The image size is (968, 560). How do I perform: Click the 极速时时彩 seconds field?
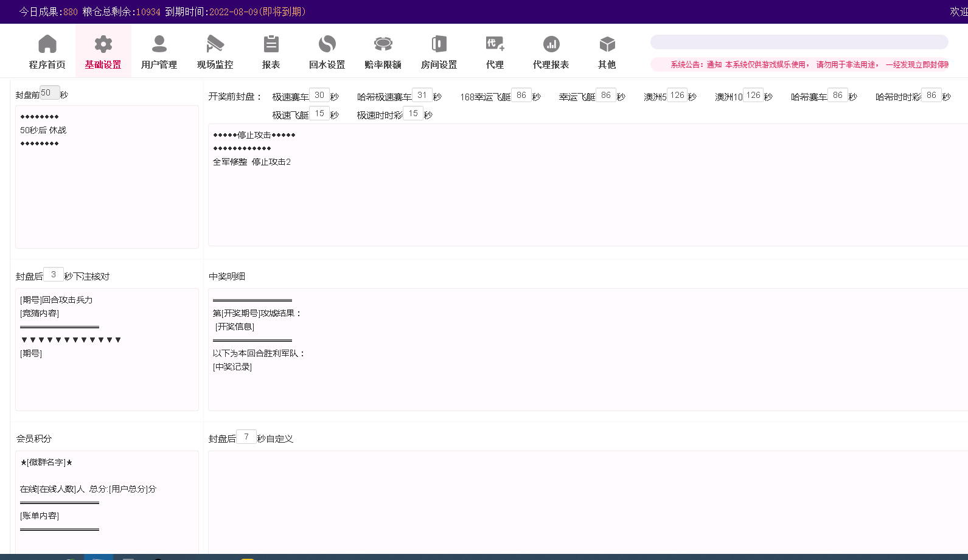413,114
